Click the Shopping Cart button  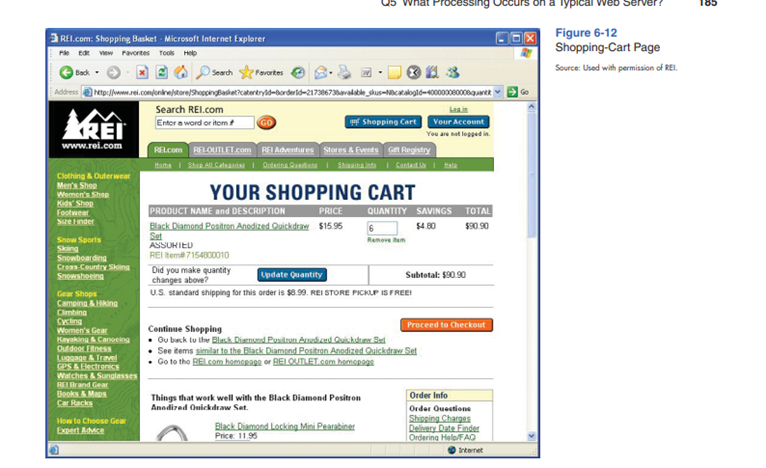click(x=383, y=122)
